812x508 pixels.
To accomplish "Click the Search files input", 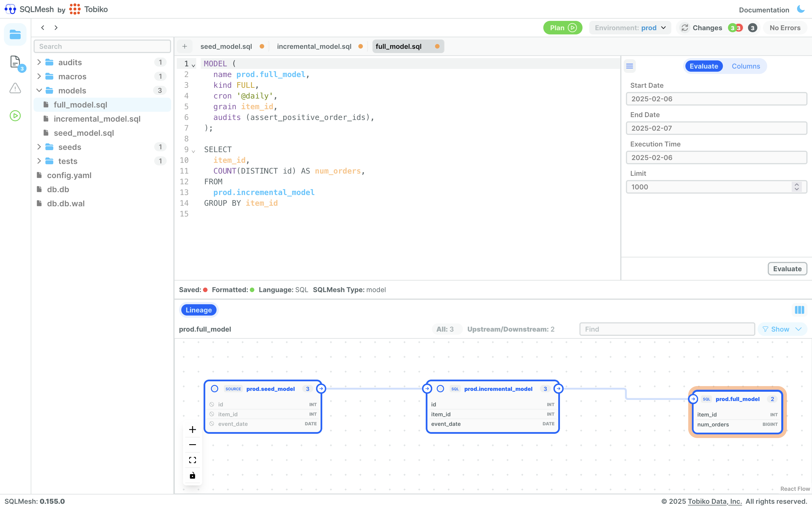I will point(102,46).
